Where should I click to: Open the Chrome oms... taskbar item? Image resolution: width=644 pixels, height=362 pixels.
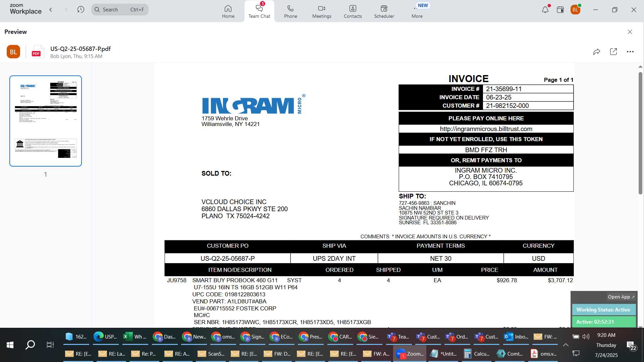click(223, 337)
